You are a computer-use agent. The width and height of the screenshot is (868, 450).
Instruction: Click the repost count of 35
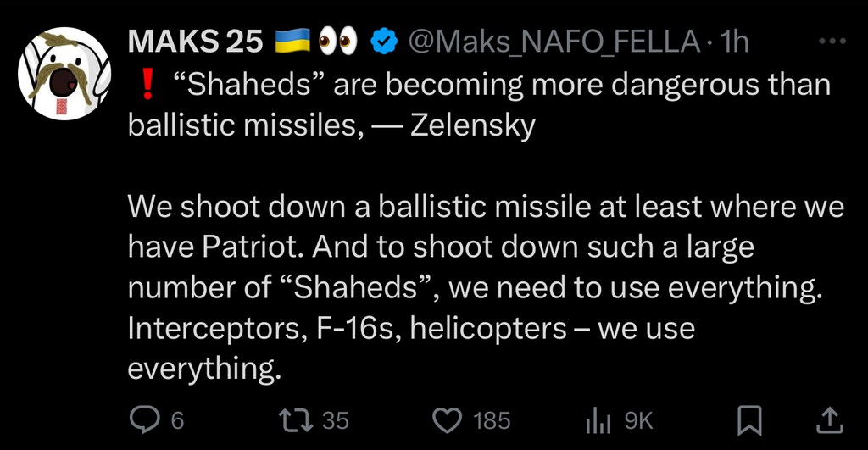337,419
